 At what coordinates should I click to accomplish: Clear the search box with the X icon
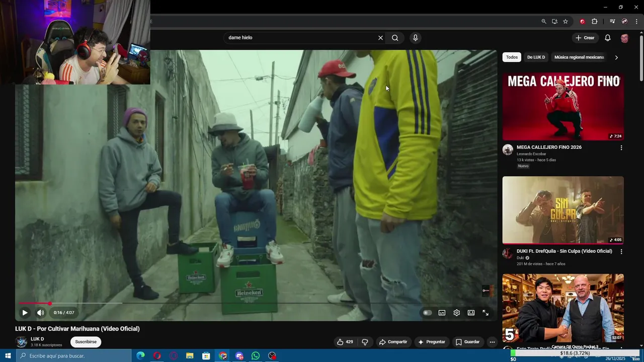(x=380, y=38)
